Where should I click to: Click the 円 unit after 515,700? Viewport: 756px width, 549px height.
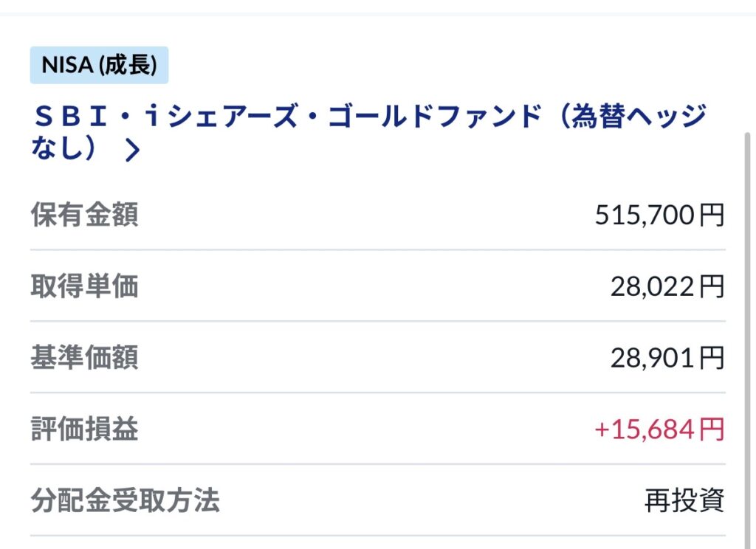tap(712, 215)
